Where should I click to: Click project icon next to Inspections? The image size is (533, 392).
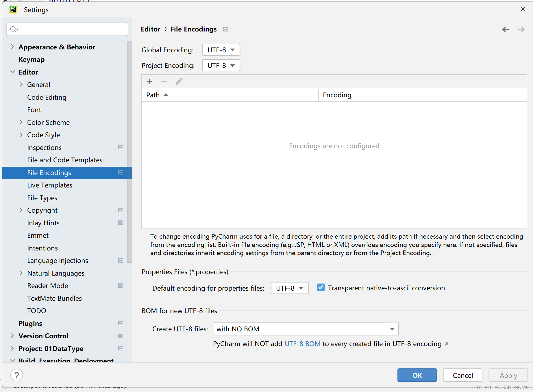pyautogui.click(x=121, y=147)
